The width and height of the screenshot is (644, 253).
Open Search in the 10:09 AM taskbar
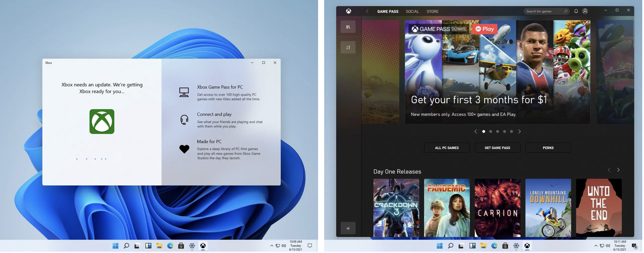pos(127,247)
